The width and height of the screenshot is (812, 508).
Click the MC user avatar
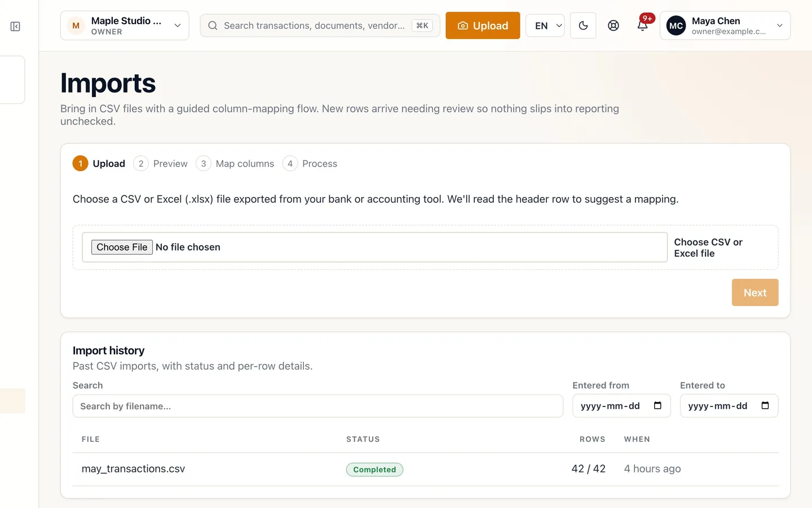(676, 25)
